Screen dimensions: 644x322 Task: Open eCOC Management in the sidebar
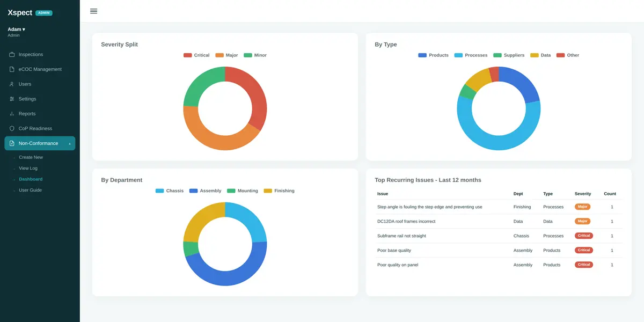(x=40, y=69)
